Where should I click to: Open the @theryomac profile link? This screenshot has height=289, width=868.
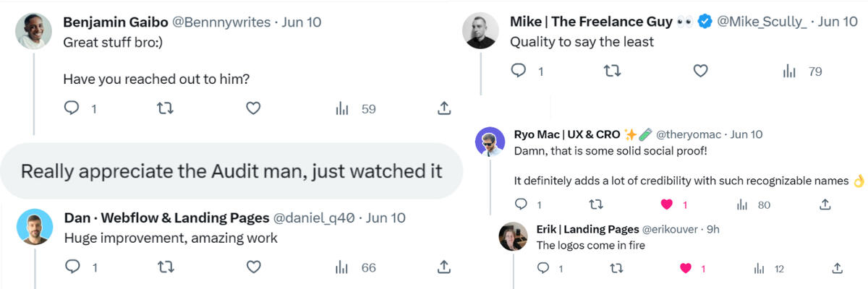(689, 134)
